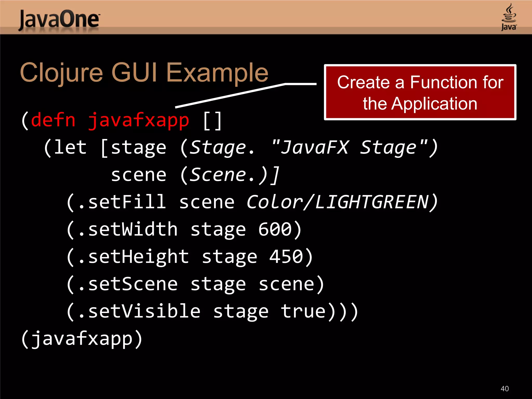
Task: Click the ".setWidth" method name
Action: (128, 230)
